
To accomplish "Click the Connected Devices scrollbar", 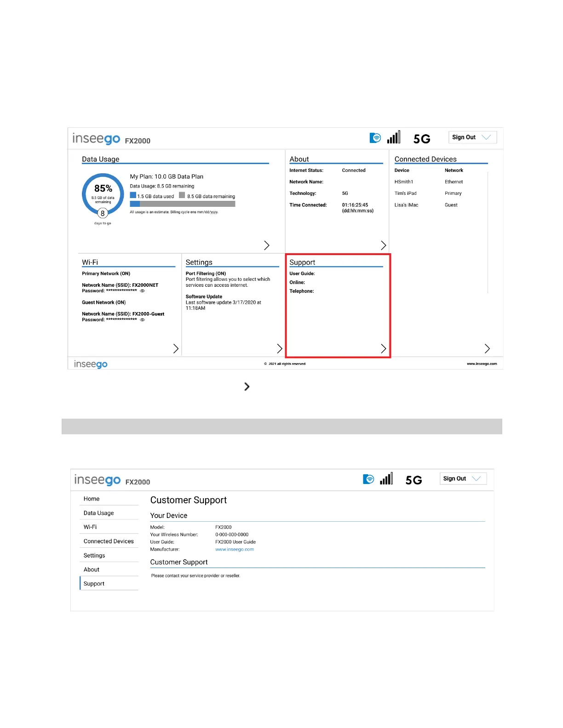I will coord(488,232).
